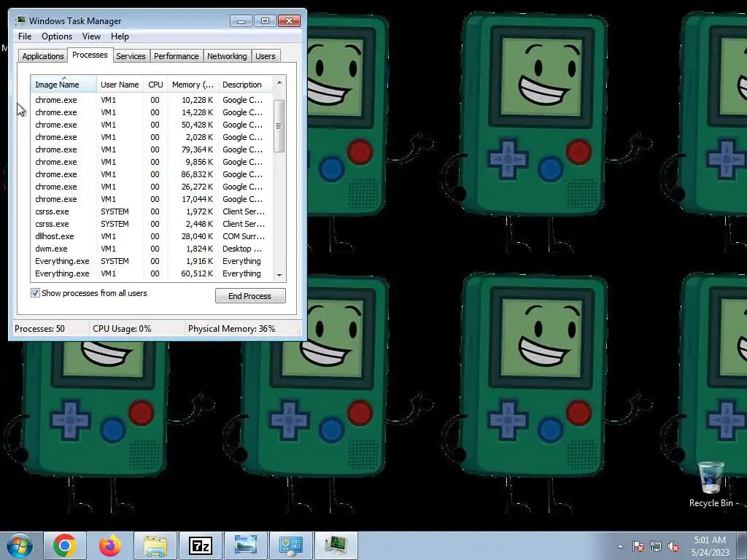
Task: Select csrss.exe row using 1,972 K
Action: tap(152, 211)
